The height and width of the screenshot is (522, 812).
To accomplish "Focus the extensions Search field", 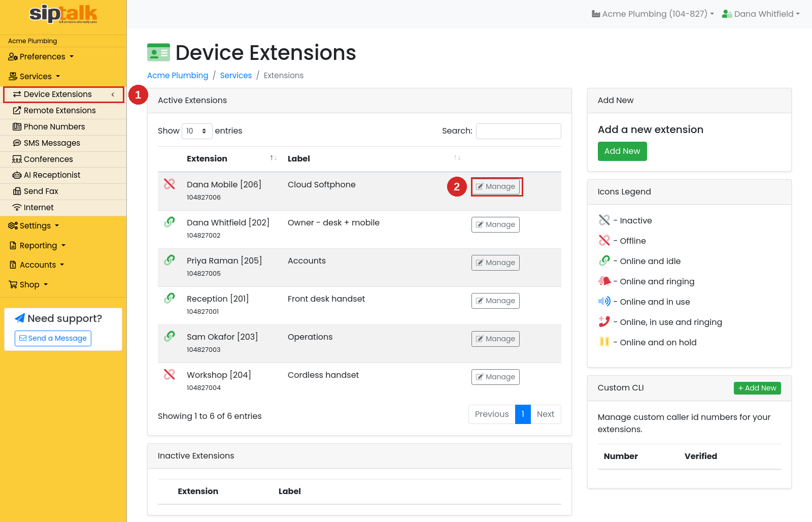I will click(519, 131).
